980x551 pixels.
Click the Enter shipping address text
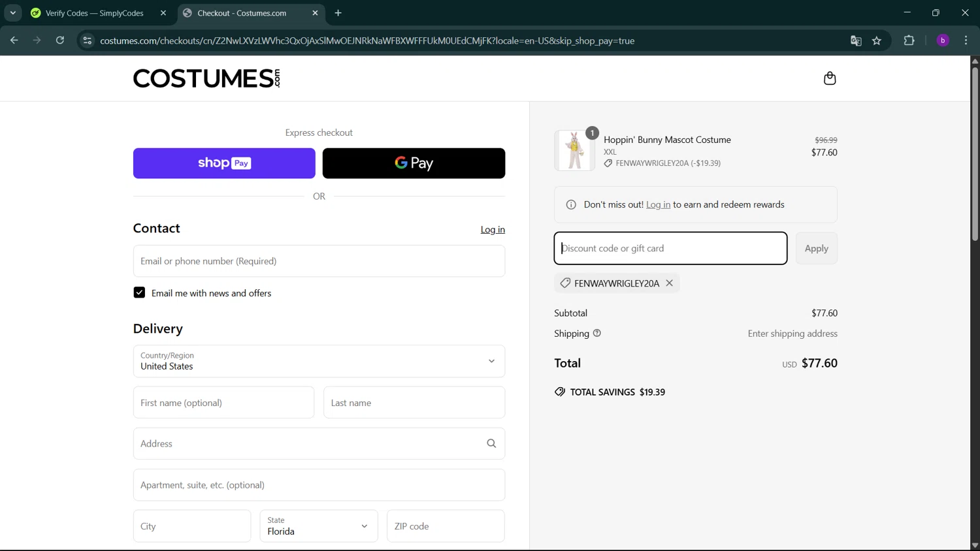(x=792, y=334)
